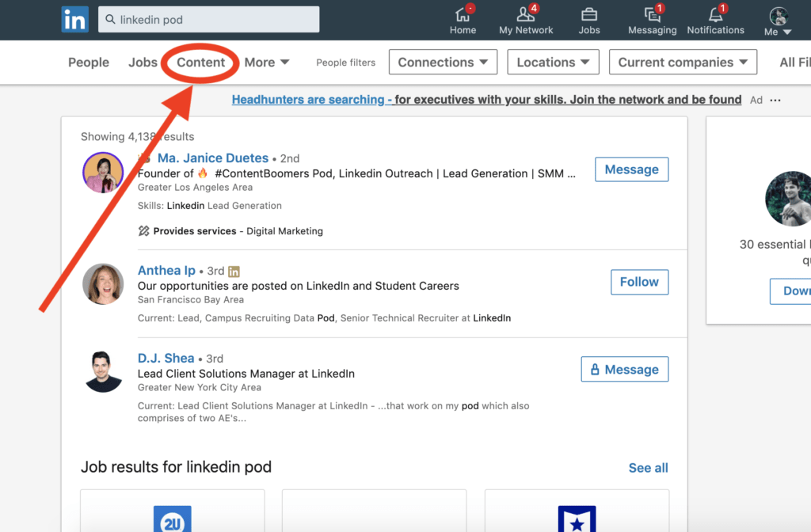Switch to the Content tab
The width and height of the screenshot is (811, 532).
[x=200, y=63]
